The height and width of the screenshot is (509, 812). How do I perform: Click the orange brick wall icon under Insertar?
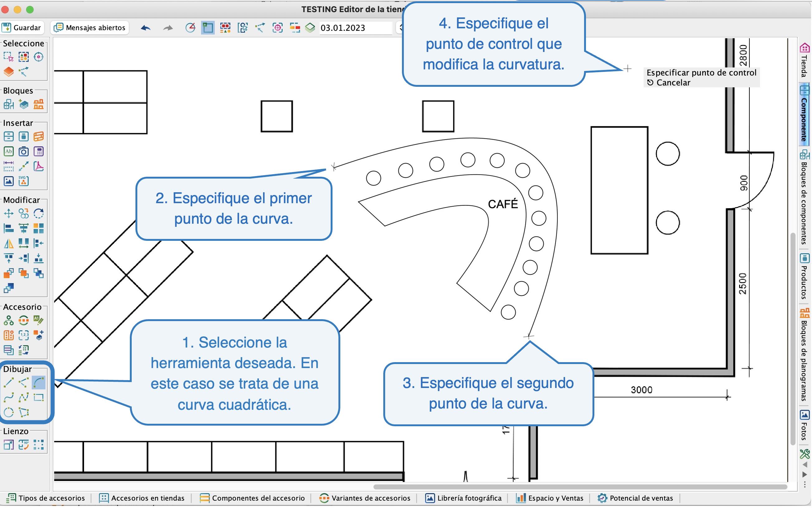click(39, 136)
